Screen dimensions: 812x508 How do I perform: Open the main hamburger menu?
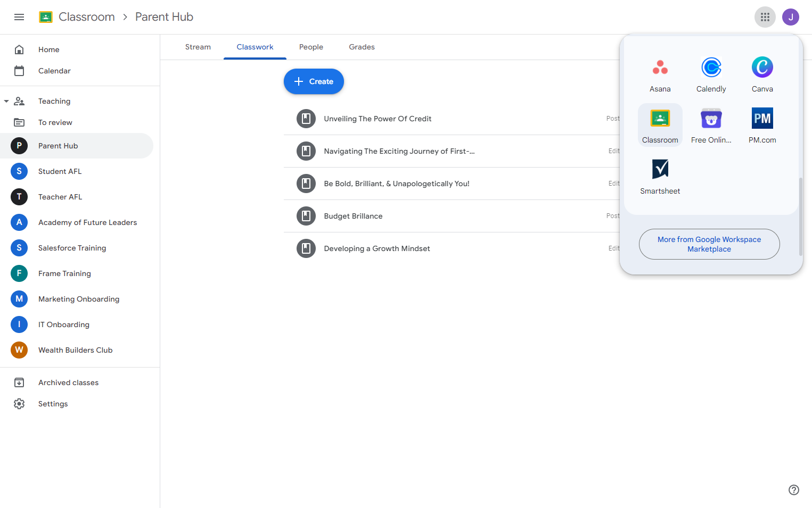(x=19, y=17)
